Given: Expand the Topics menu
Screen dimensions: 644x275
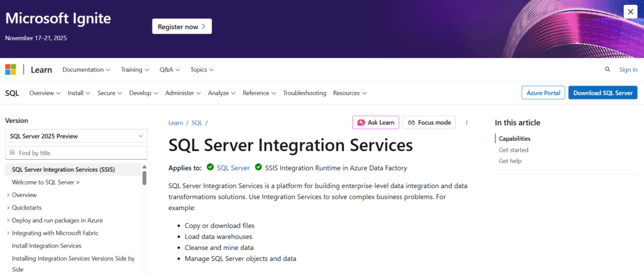Looking at the screenshot, I should pyautogui.click(x=202, y=70).
